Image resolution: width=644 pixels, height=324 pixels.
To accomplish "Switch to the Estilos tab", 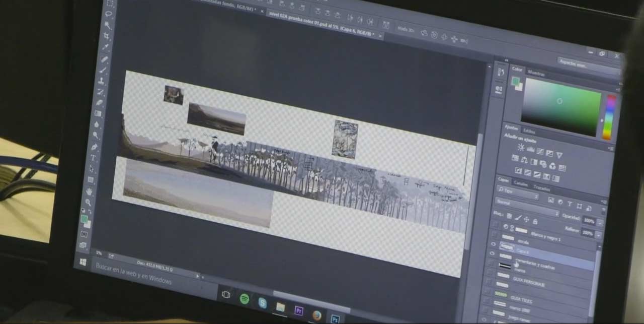I will click(529, 131).
